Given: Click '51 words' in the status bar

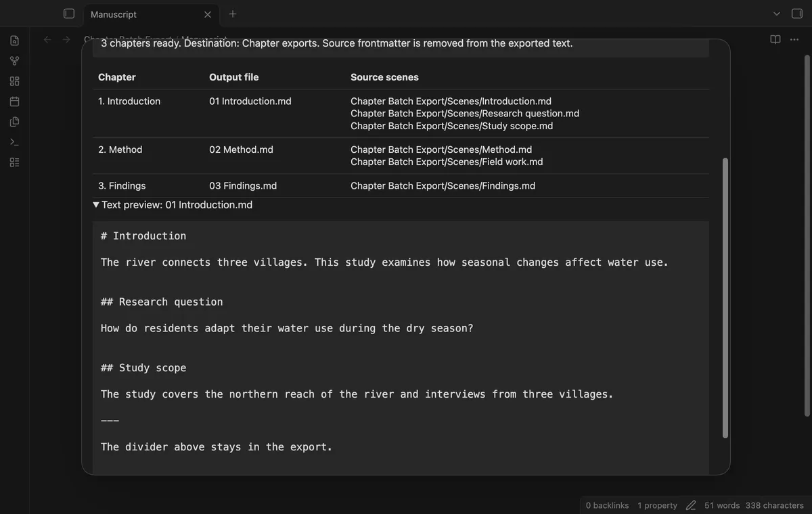Looking at the screenshot, I should pyautogui.click(x=722, y=505).
